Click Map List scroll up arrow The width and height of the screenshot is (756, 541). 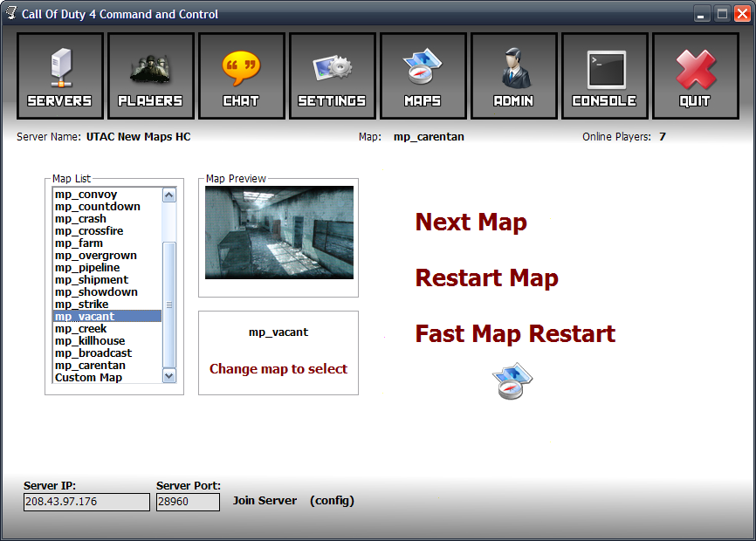(x=169, y=195)
